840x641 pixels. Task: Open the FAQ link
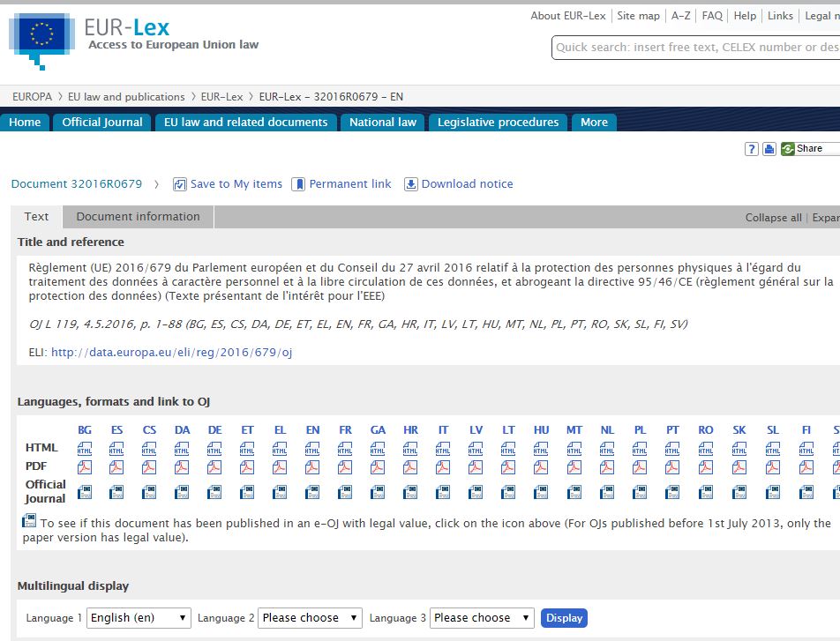712,16
